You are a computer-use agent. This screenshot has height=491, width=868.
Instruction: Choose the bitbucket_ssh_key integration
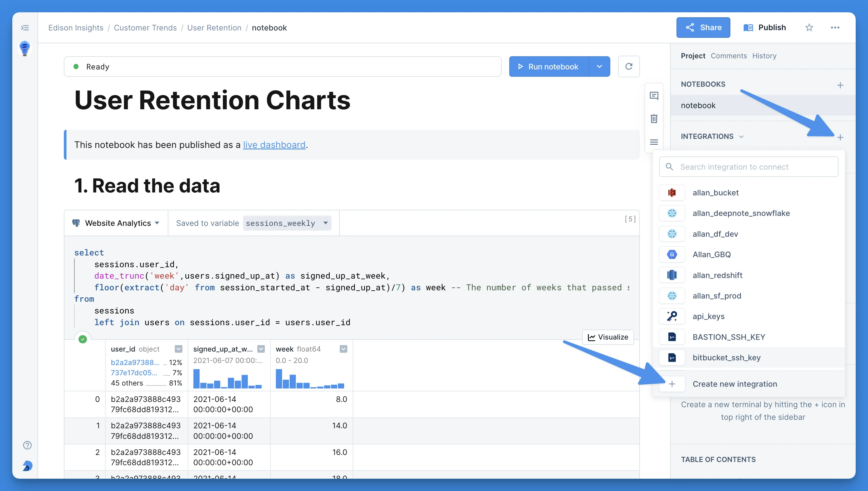coord(749,357)
